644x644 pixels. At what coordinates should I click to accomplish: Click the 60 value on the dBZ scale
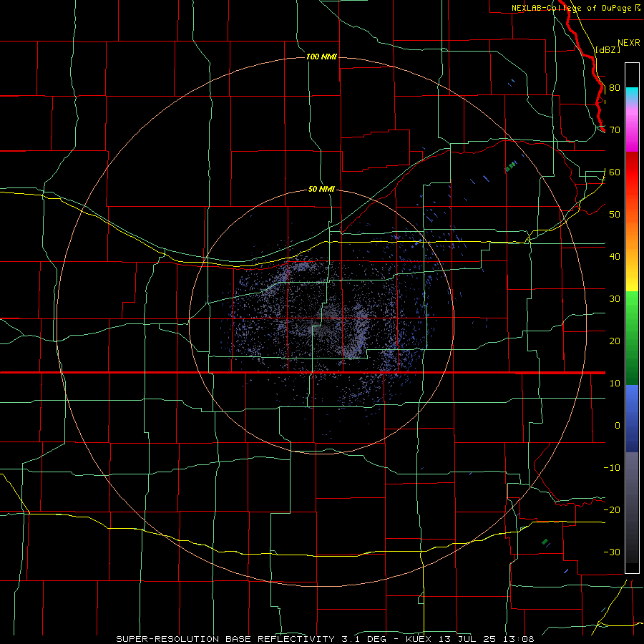coord(615,172)
